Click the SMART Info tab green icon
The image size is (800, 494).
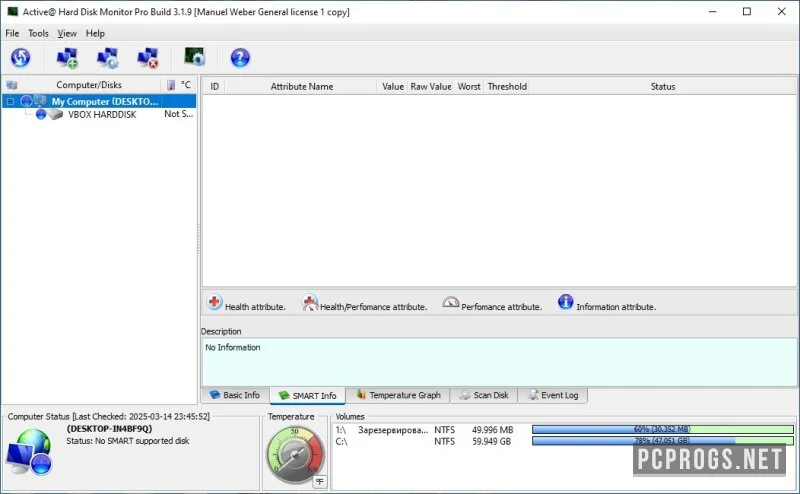click(284, 396)
